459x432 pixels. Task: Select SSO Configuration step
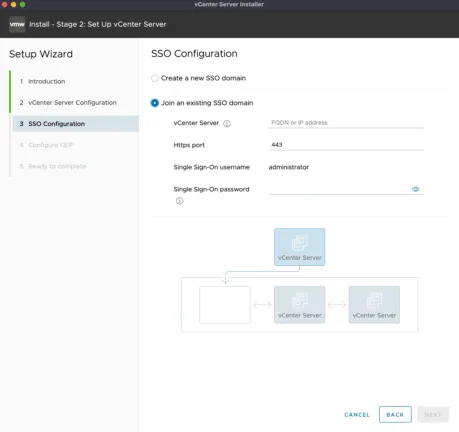click(75, 124)
